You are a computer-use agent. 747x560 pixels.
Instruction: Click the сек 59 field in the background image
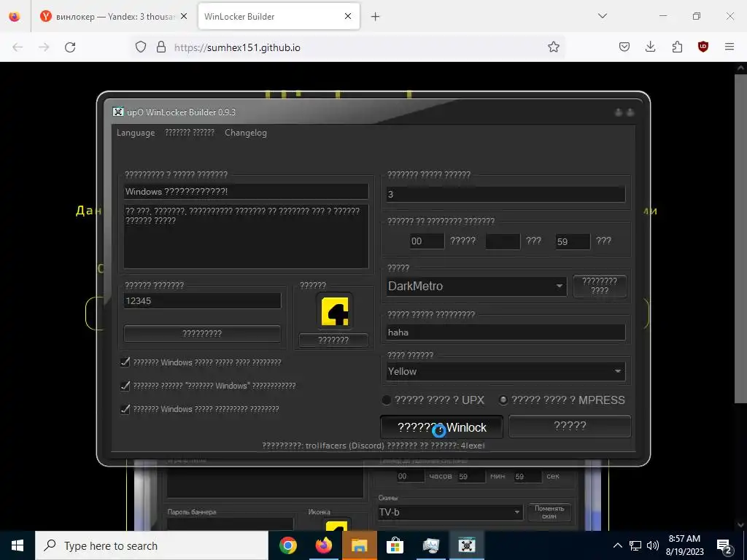[527, 476]
